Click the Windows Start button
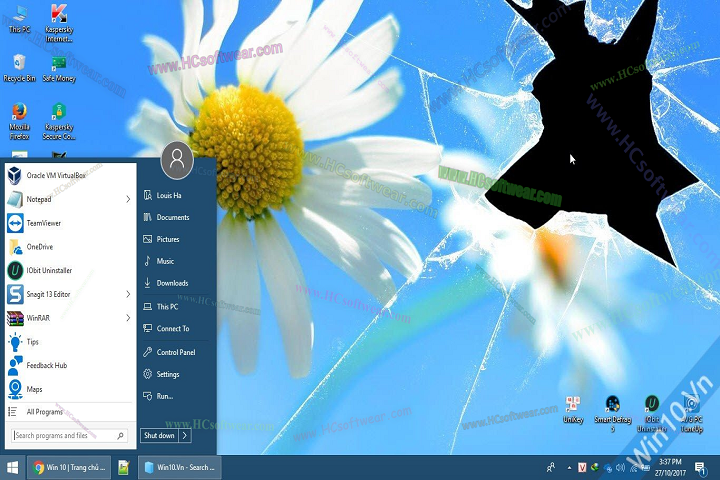 coord(13,468)
